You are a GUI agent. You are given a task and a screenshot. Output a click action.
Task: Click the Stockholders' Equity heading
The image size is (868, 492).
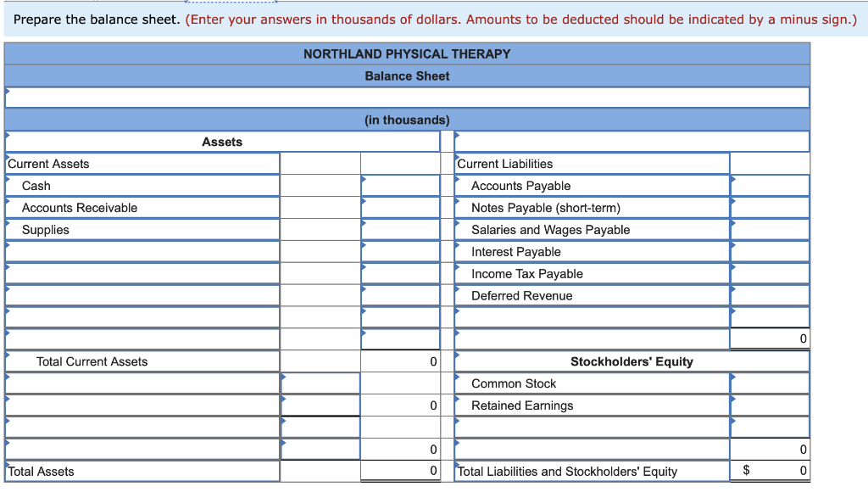[632, 362]
